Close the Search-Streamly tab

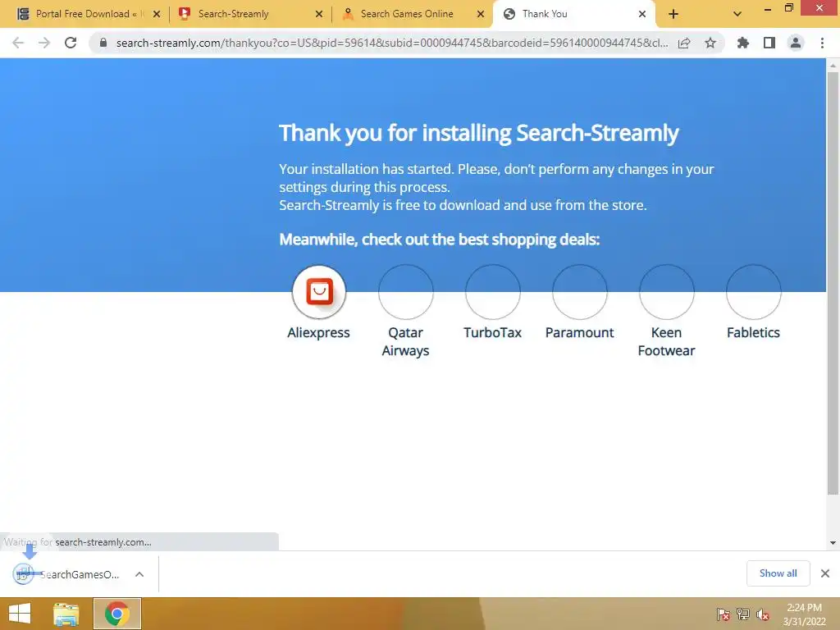point(319,15)
